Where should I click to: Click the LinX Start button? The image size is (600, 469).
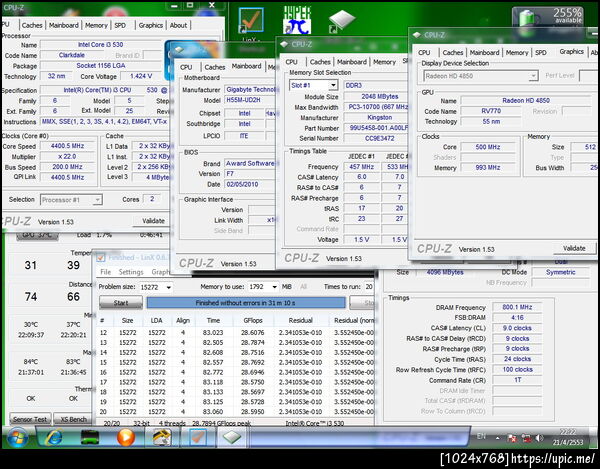point(121,303)
